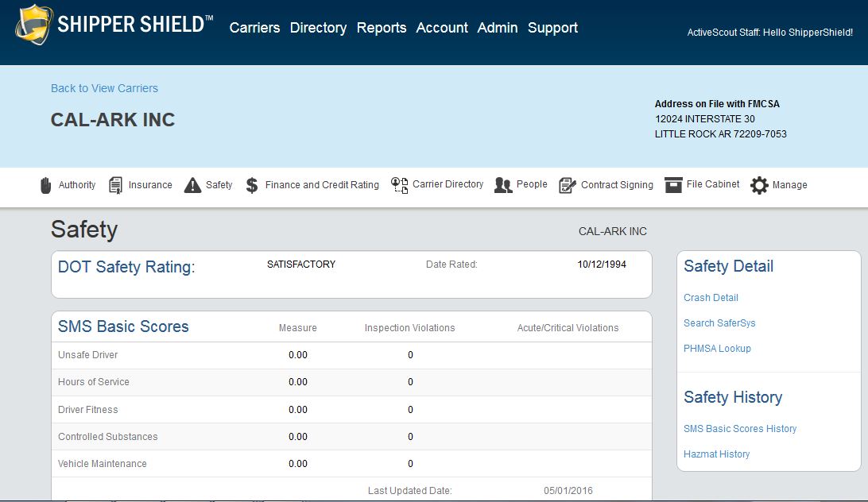
Task: Open the Admin menu
Action: (x=498, y=28)
